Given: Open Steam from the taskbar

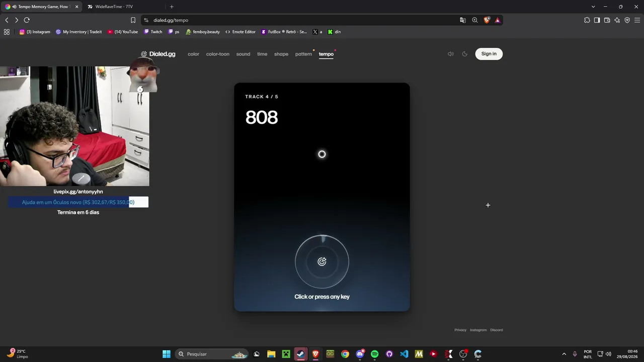Looking at the screenshot, I should point(300,354).
